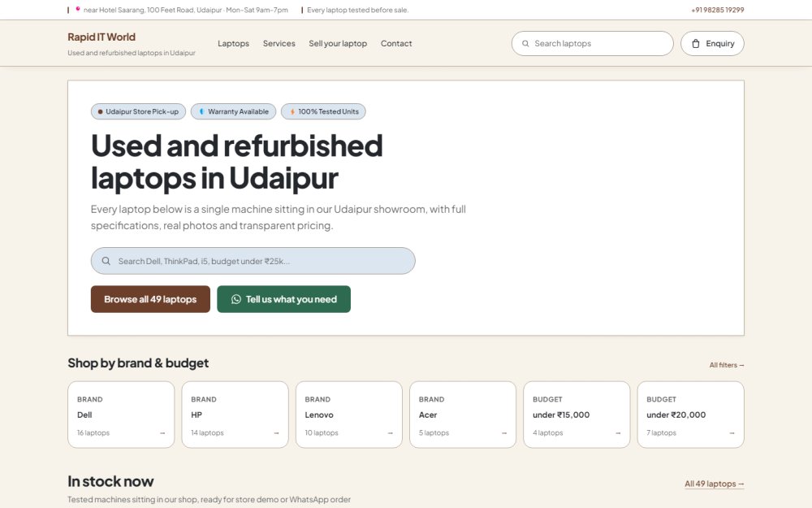The image size is (812, 508).
Task: Click the arrow on the HP brand card
Action: (x=277, y=433)
